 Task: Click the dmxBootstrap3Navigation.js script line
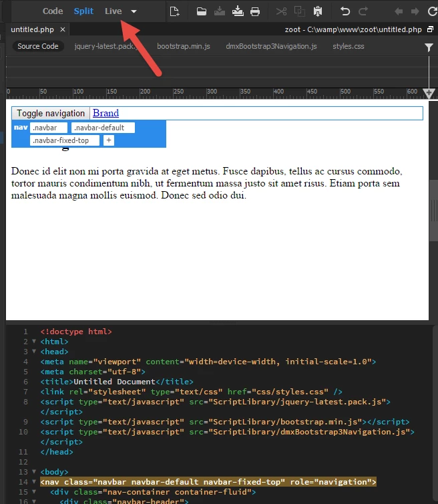[228, 432]
